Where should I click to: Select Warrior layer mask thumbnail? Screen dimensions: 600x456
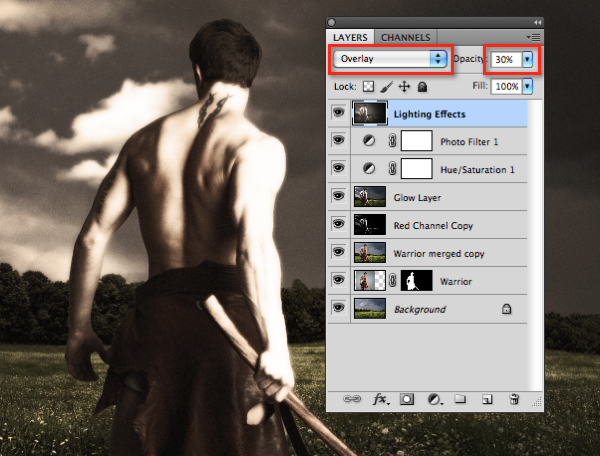click(416, 280)
